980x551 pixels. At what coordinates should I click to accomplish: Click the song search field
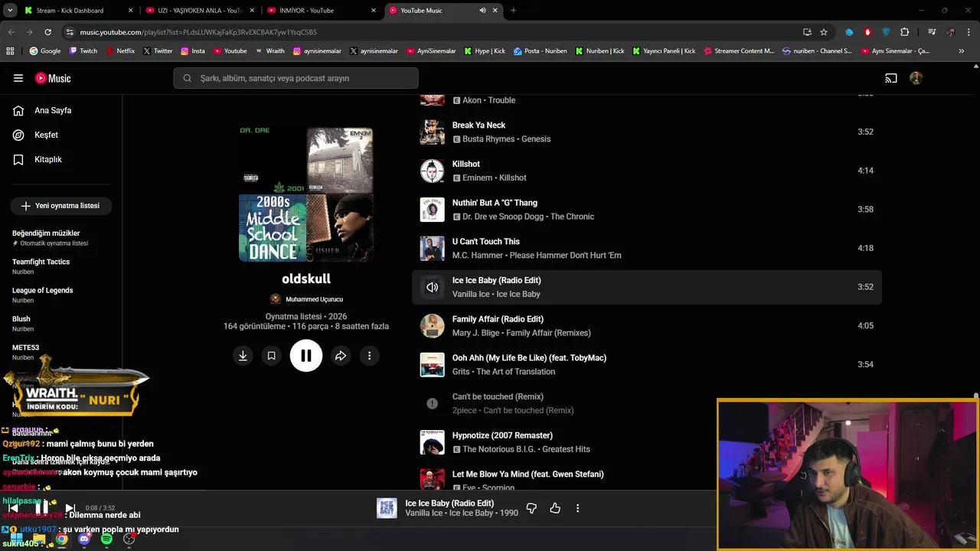296,78
